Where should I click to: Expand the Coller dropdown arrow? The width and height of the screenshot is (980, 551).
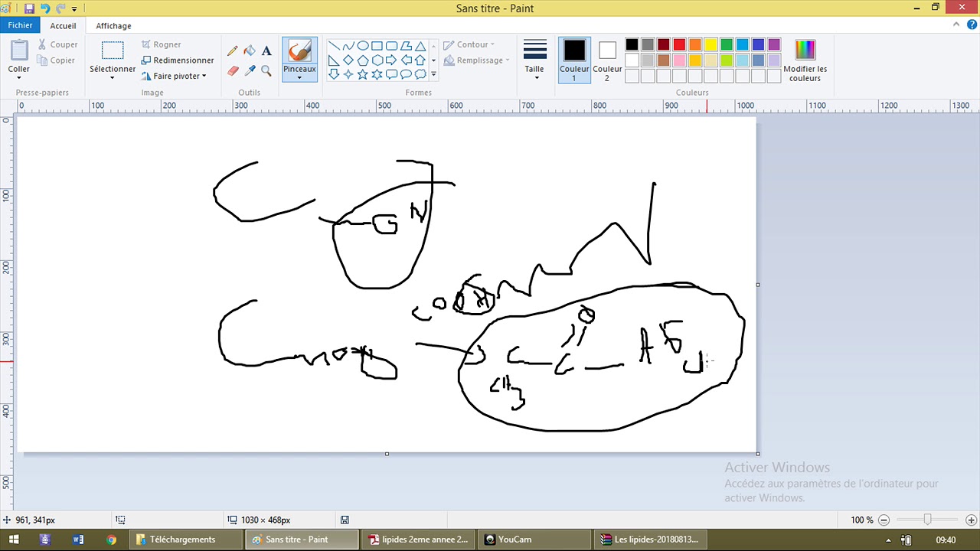[x=19, y=77]
